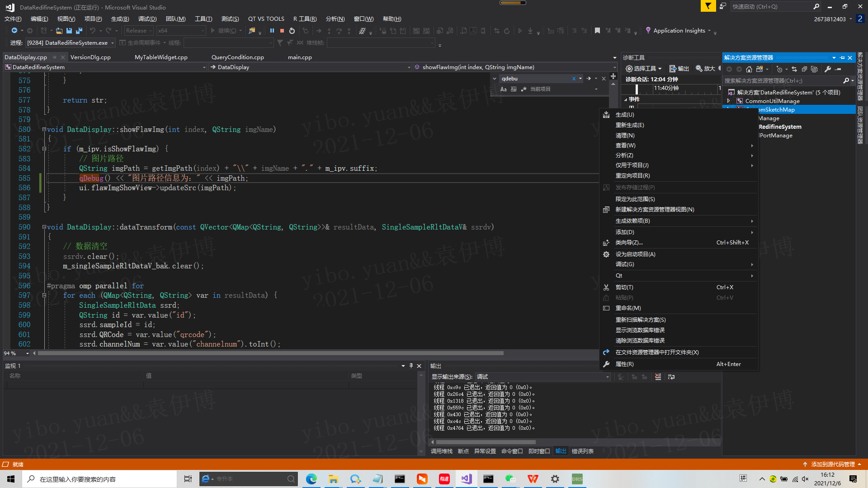The height and width of the screenshot is (488, 868).
Task: Switch to the main.cpp tab
Action: point(300,57)
